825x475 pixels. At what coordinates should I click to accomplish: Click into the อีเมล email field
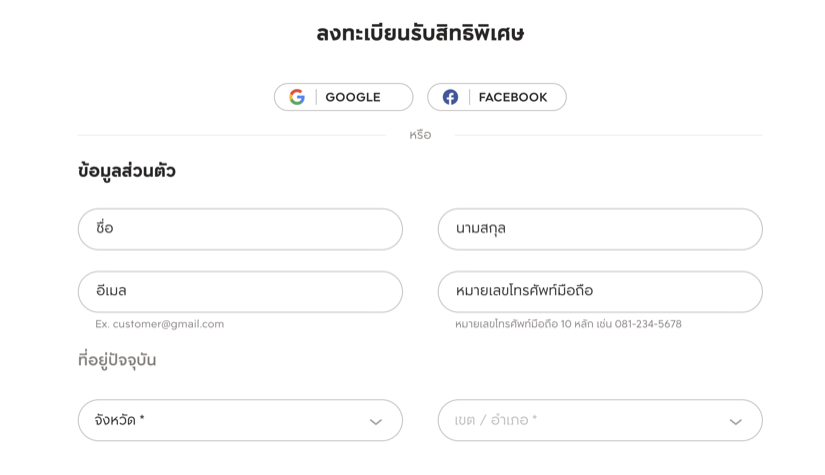[x=240, y=292]
